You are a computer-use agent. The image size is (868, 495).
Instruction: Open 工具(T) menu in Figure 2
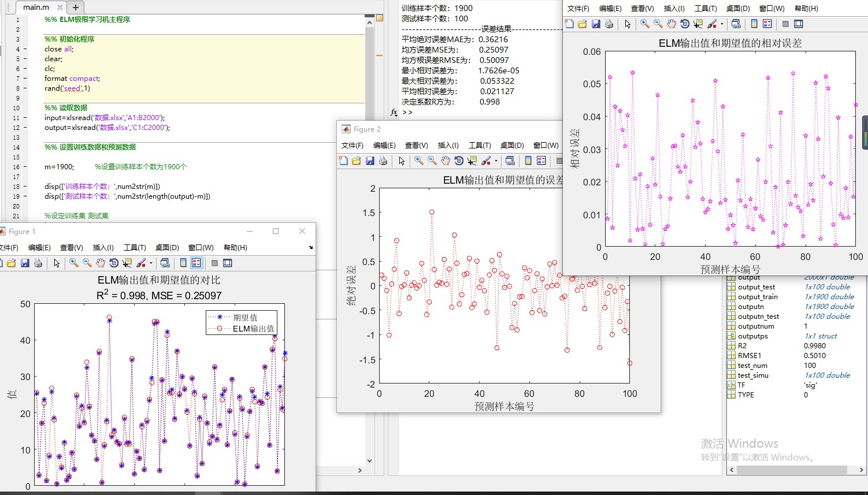tap(480, 146)
